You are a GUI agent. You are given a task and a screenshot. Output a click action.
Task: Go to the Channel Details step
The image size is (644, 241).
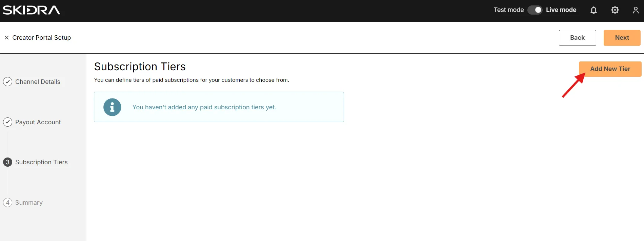(x=38, y=82)
